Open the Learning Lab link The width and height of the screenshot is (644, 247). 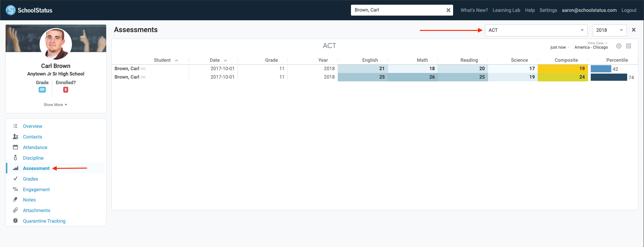coord(506,10)
